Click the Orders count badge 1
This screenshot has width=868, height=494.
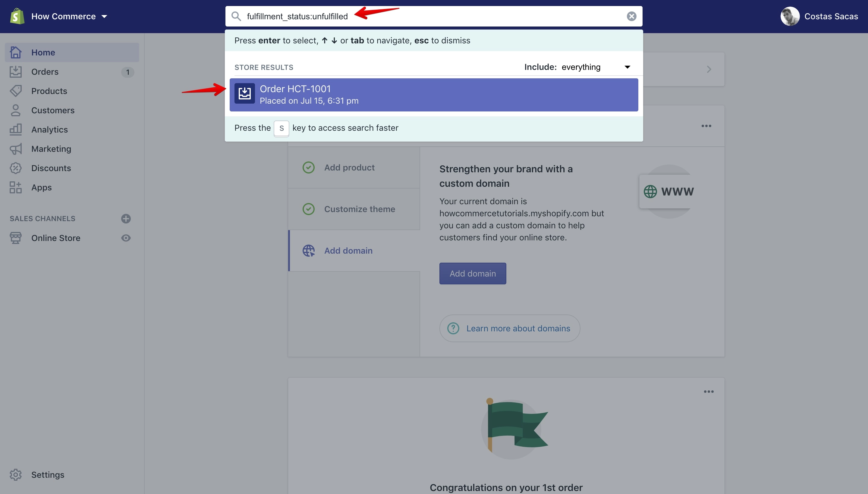[127, 72]
